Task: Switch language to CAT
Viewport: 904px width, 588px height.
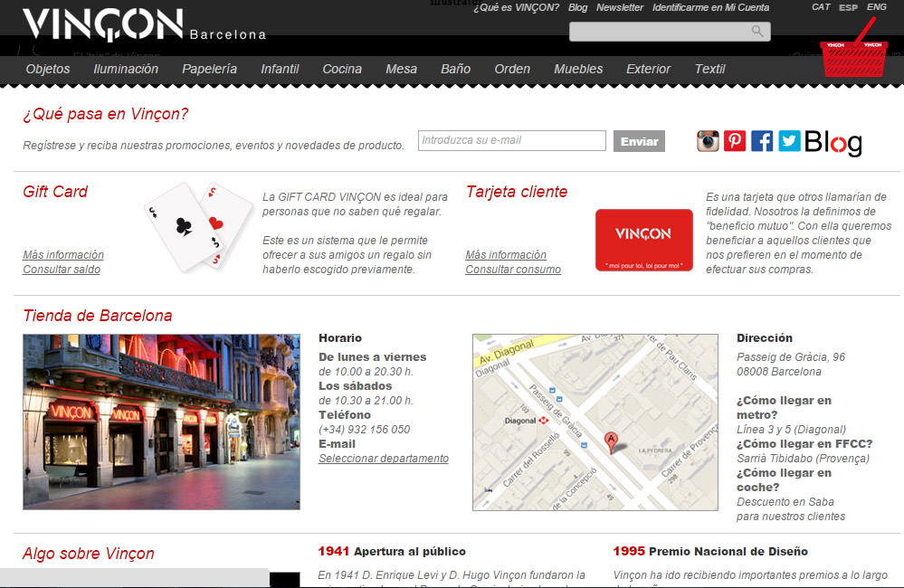Action: [x=821, y=7]
